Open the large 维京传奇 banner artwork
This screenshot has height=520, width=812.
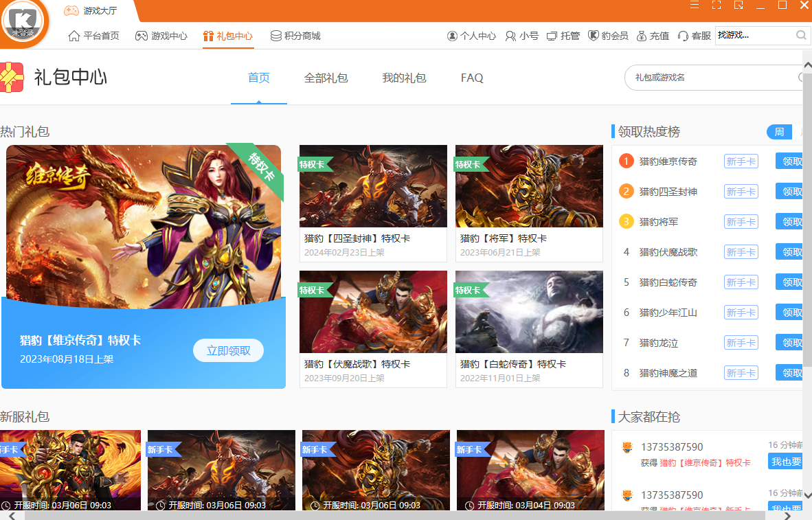(x=144, y=226)
